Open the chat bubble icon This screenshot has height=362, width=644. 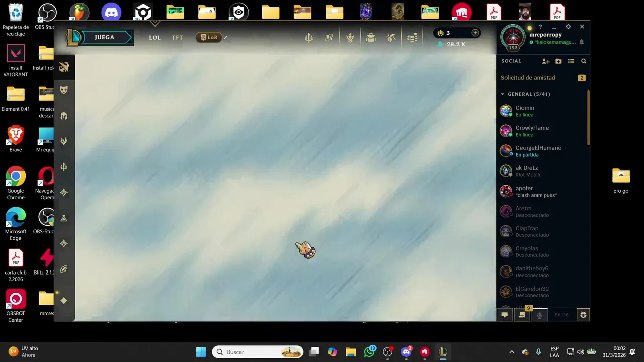(505, 315)
